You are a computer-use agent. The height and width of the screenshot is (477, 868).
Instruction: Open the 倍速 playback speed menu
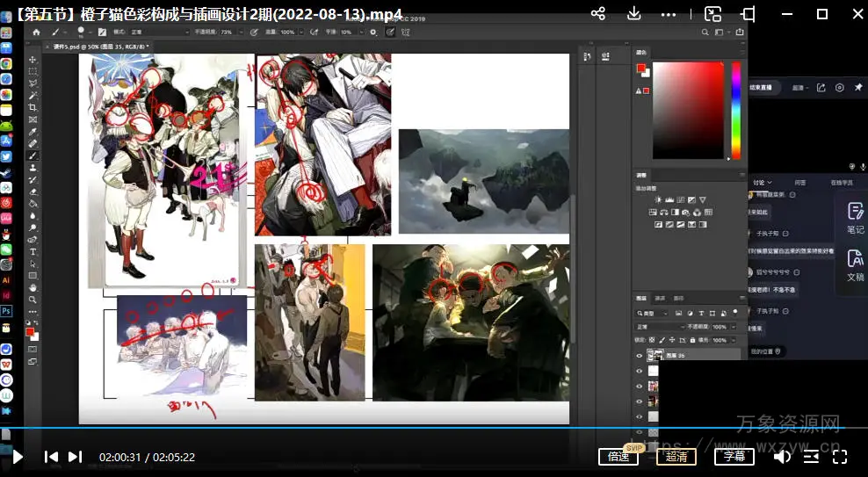pyautogui.click(x=618, y=456)
